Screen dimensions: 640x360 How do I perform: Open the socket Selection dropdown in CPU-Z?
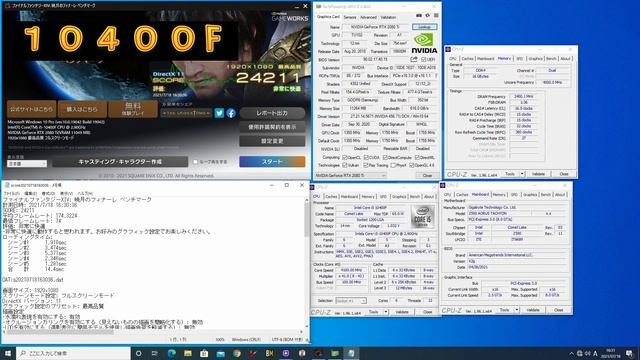pyautogui.click(x=351, y=301)
